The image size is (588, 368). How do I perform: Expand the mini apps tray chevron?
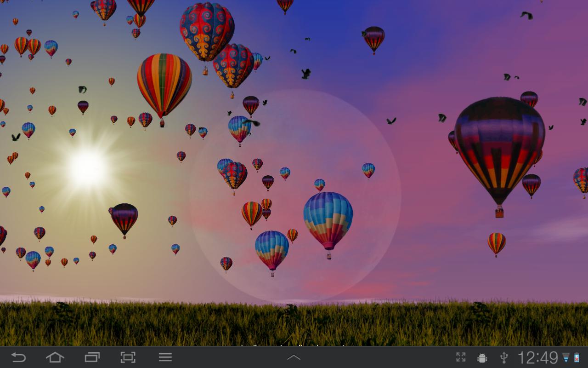tap(294, 357)
